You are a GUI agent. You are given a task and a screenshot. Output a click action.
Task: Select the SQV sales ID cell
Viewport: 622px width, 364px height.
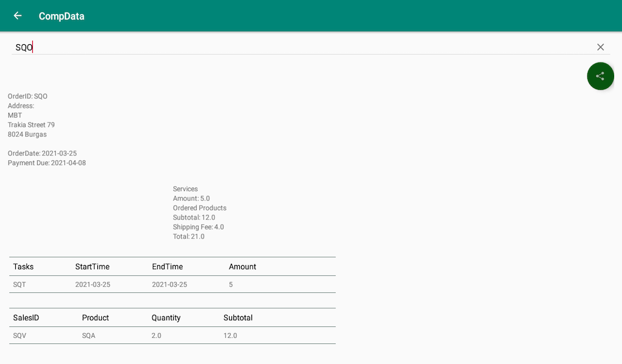(x=19, y=335)
